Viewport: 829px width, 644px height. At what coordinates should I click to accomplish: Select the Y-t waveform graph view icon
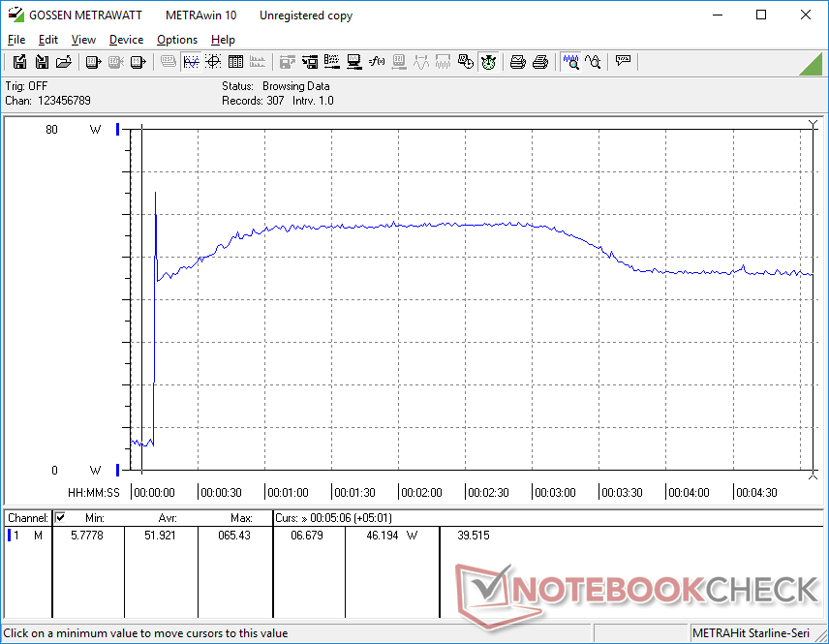[x=191, y=62]
